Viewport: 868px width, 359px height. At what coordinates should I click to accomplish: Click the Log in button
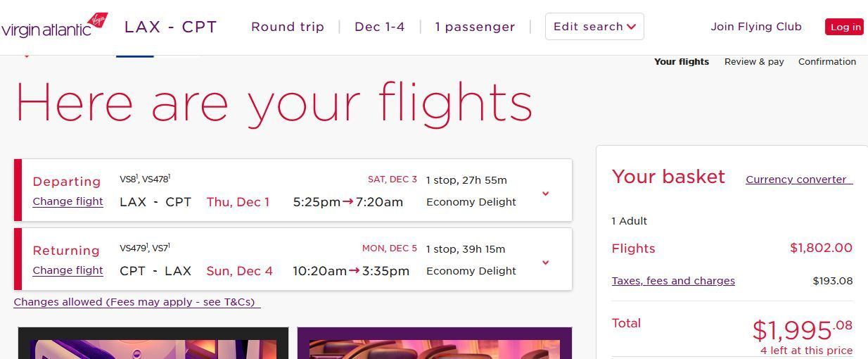tap(845, 27)
